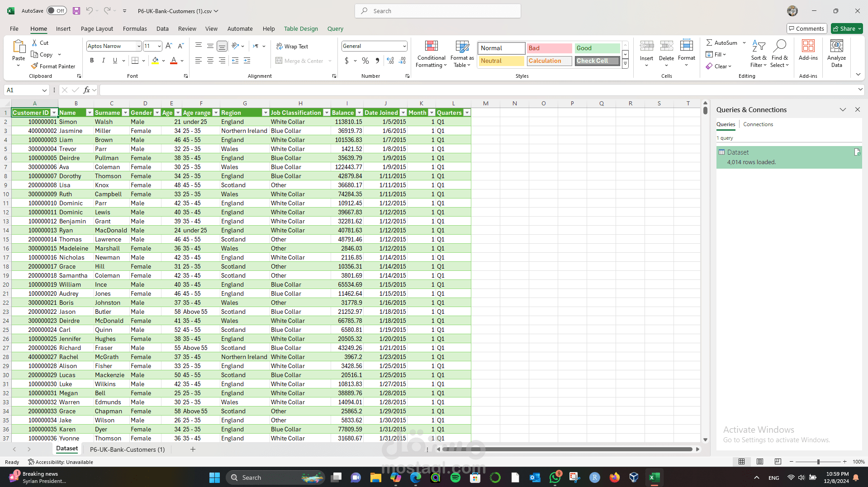
Task: Click the Percent Style icon
Action: pyautogui.click(x=365, y=60)
